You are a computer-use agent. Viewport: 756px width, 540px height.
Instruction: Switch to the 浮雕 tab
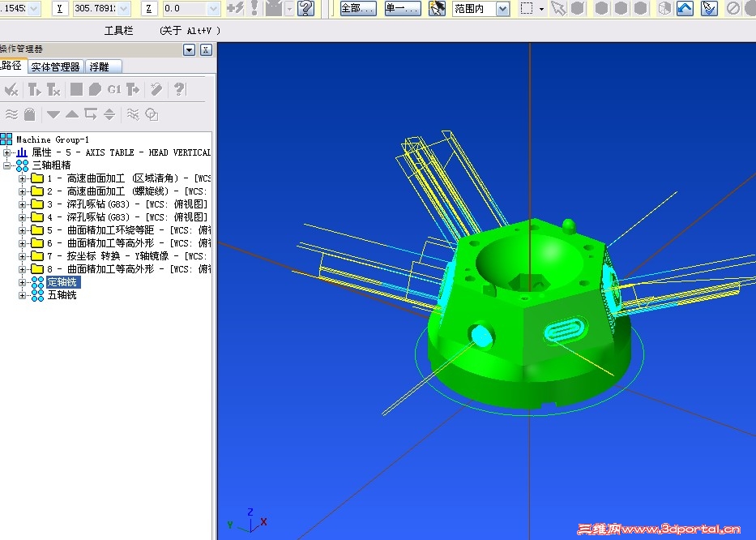[x=102, y=66]
